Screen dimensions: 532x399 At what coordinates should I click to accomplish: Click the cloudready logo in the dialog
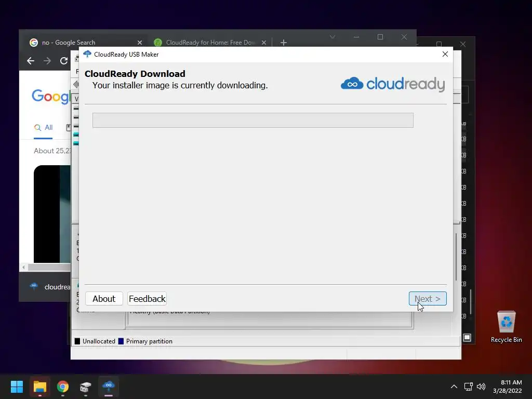coord(393,84)
